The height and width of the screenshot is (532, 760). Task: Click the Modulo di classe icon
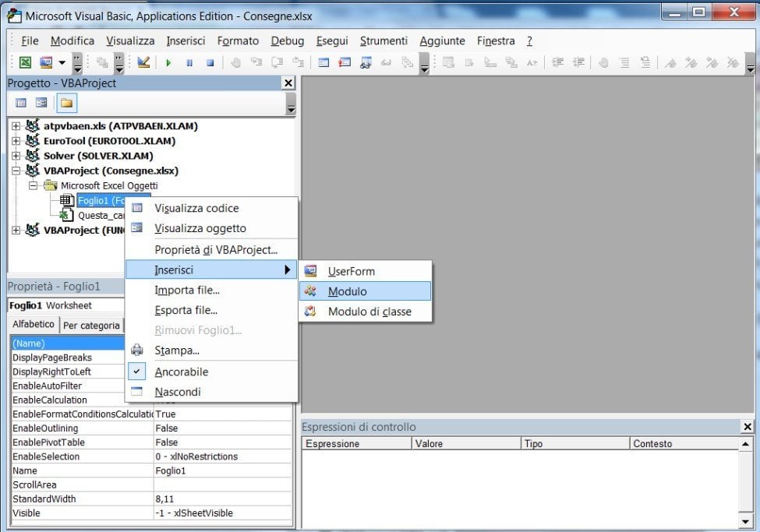[310, 311]
